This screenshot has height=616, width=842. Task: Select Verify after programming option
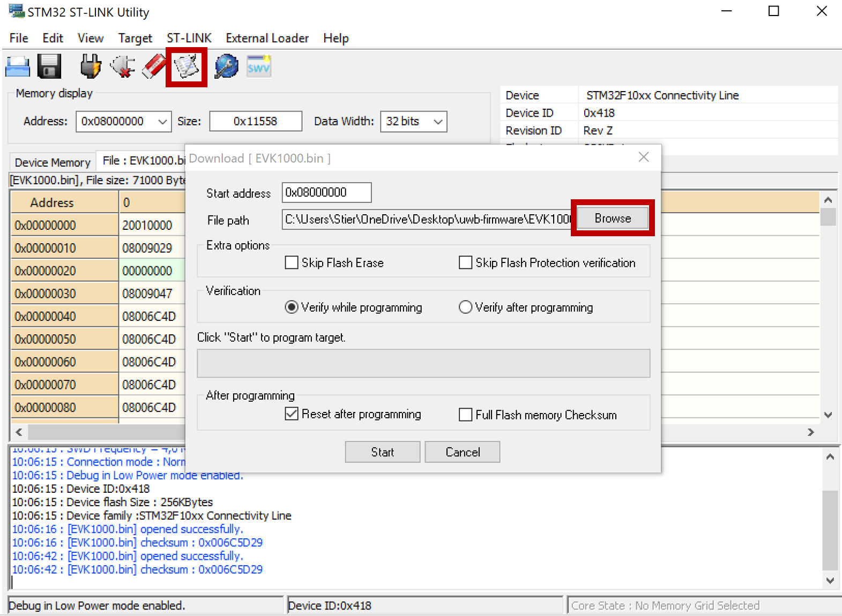pyautogui.click(x=466, y=307)
